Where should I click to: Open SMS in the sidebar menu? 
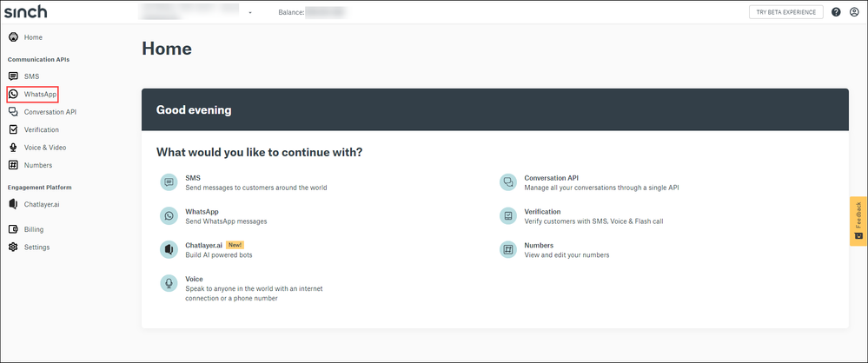pos(31,76)
